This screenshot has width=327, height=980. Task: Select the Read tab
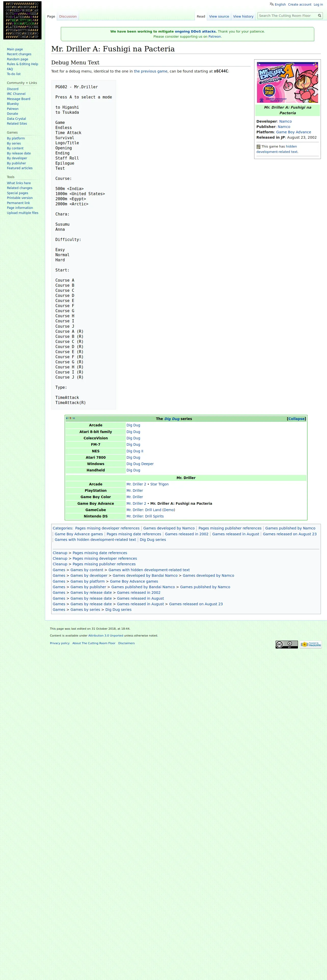[201, 16]
